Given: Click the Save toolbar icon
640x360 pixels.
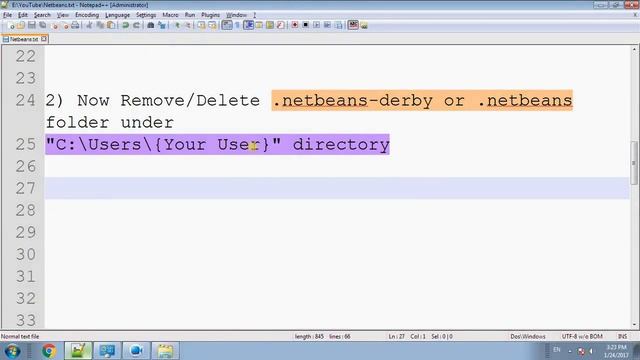Looking at the screenshot, I should [31, 25].
